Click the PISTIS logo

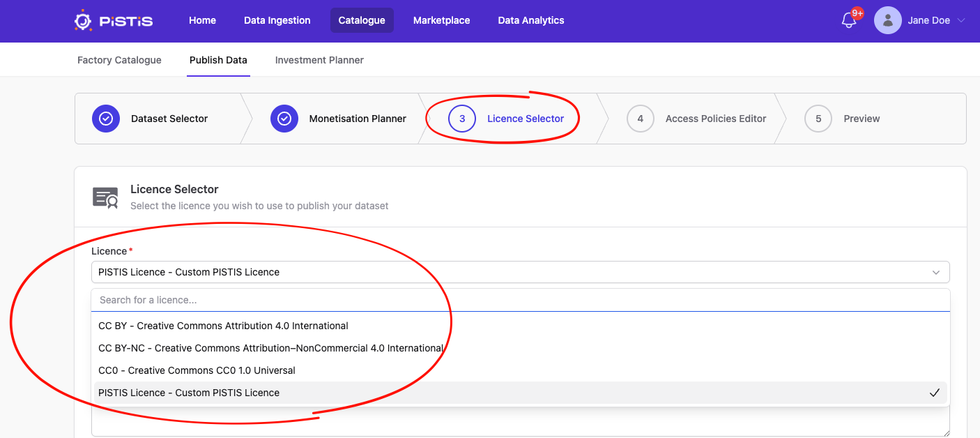[x=114, y=21]
